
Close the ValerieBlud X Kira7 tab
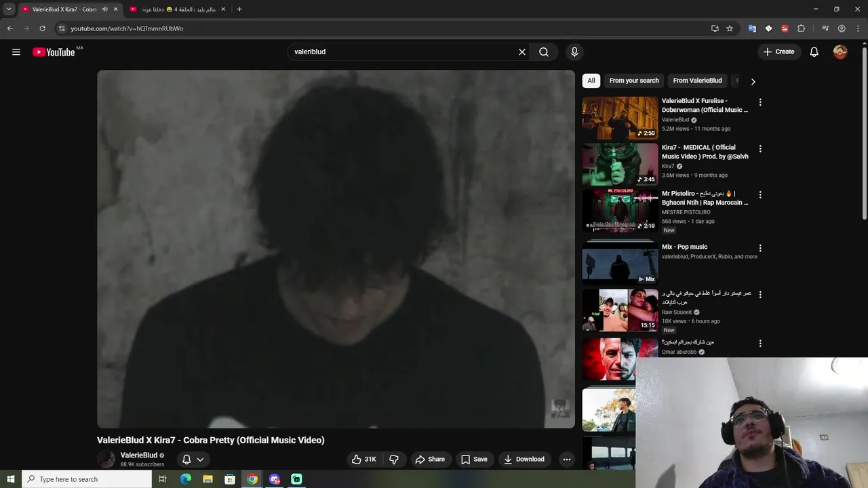point(115,9)
